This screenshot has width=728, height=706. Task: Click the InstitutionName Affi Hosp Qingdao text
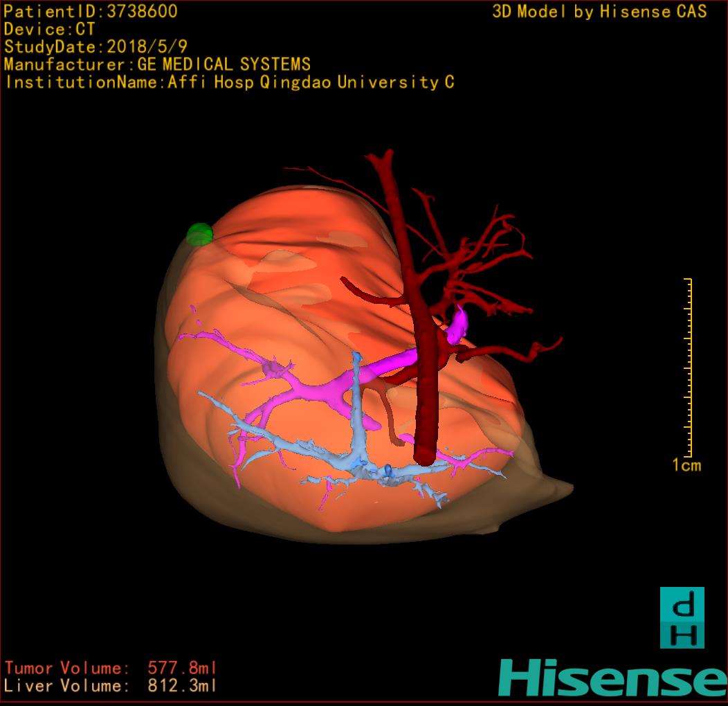[230, 82]
